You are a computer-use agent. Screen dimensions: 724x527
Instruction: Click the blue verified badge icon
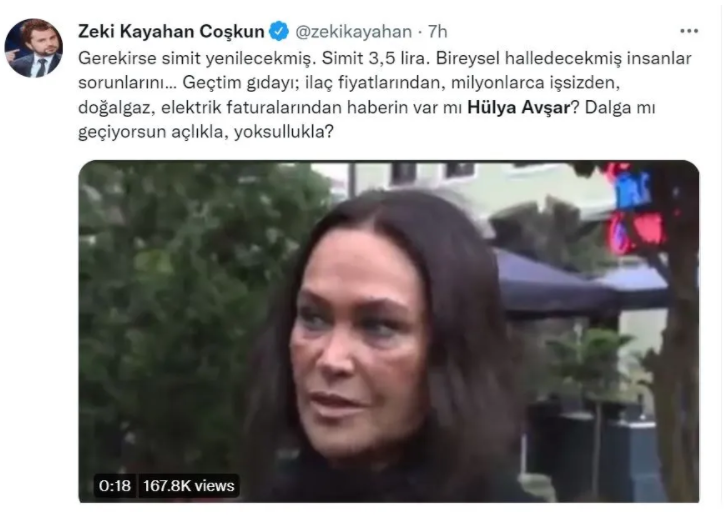[279, 31]
